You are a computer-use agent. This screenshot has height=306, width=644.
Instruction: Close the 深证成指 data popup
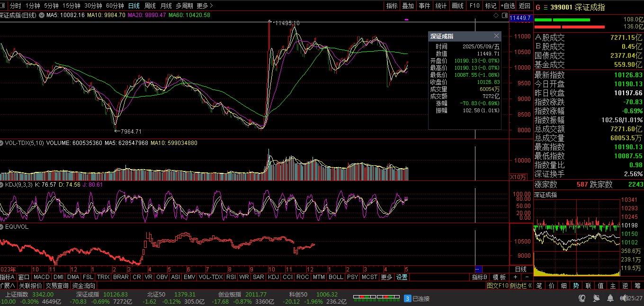[496, 36]
